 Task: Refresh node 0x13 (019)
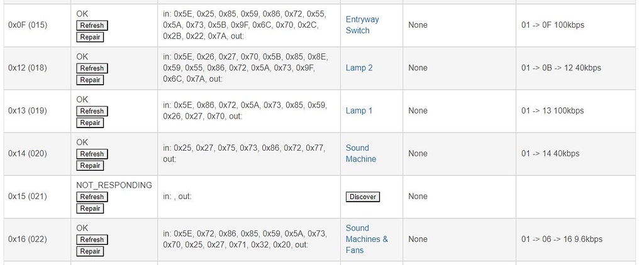[x=92, y=111]
